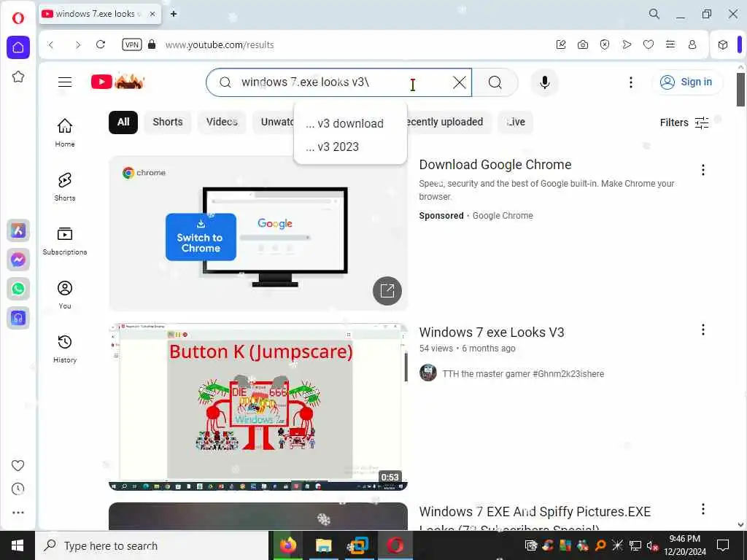This screenshot has height=560, width=747.
Task: Open You in YouTube sidebar
Action: point(65,295)
